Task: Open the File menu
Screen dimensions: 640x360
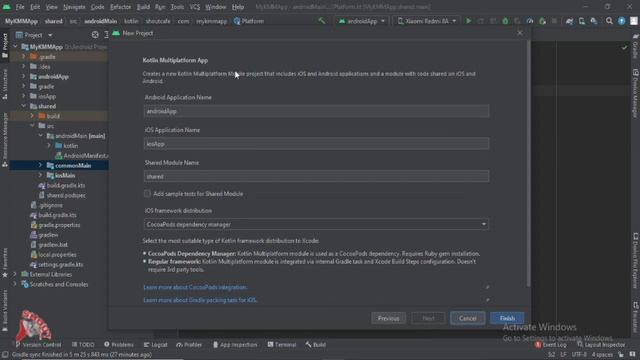Action: (20, 7)
